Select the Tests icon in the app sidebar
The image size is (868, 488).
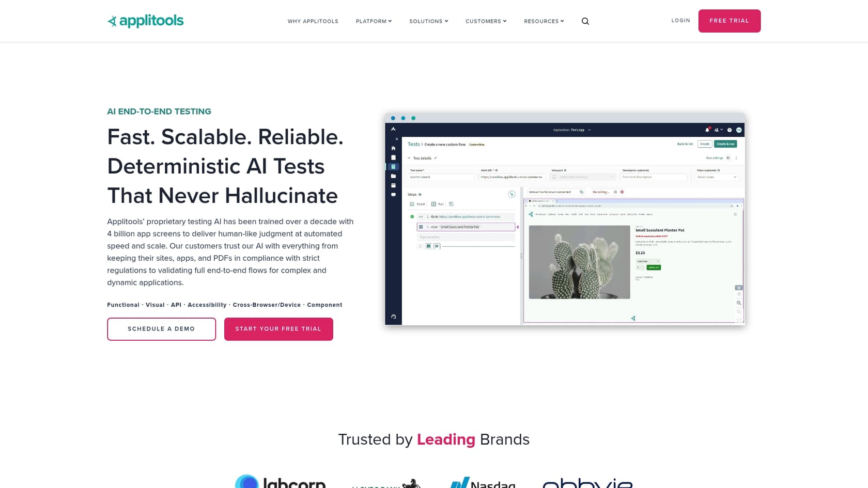click(393, 166)
